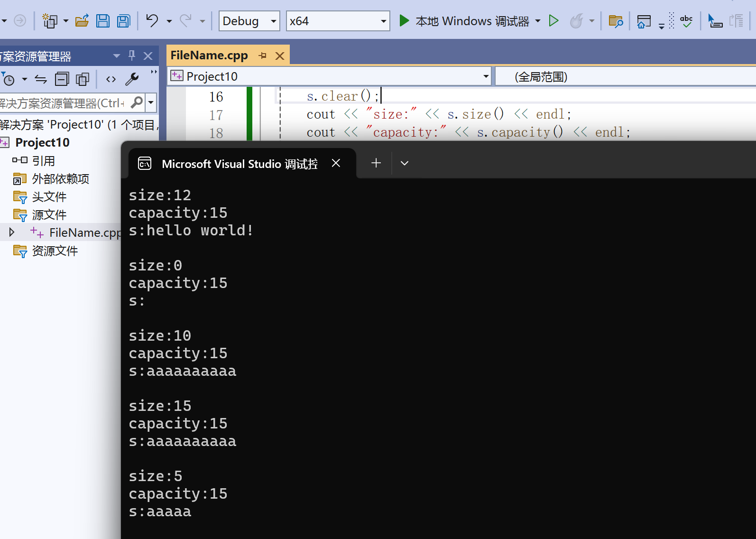Image resolution: width=756 pixels, height=539 pixels.
Task: Expand the FileName.cpp tree arrow
Action: coord(12,232)
